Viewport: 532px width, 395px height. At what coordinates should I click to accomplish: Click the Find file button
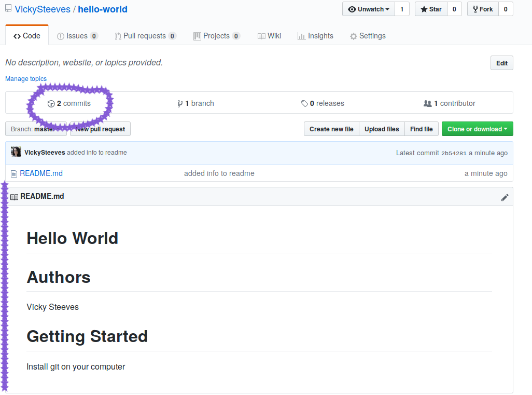[422, 129]
